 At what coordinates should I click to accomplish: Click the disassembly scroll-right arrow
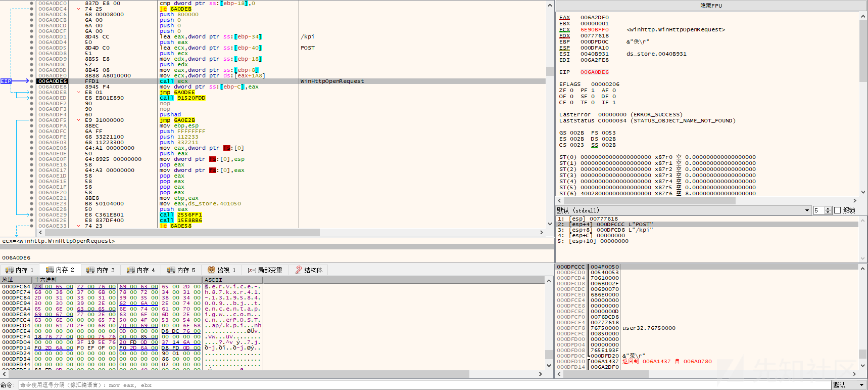541,233
